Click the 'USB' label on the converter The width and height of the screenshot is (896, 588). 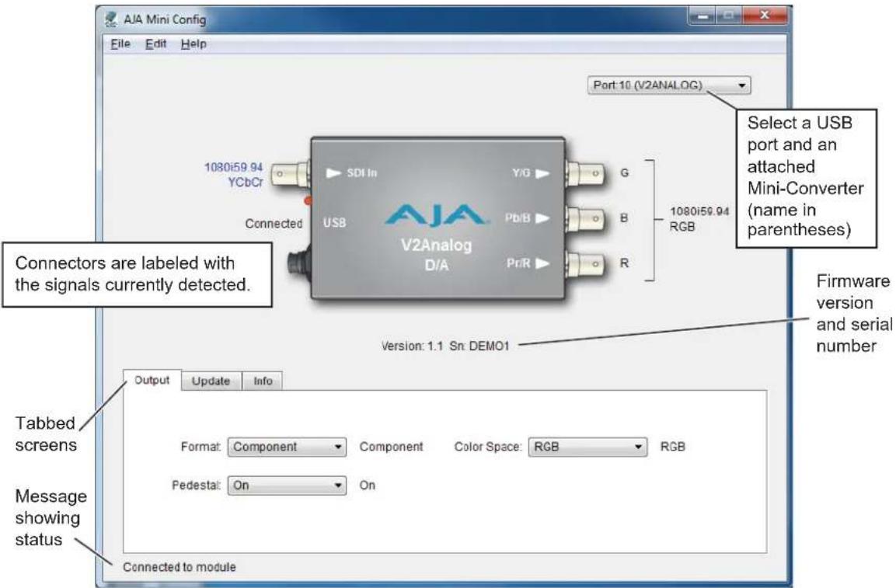pos(334,223)
